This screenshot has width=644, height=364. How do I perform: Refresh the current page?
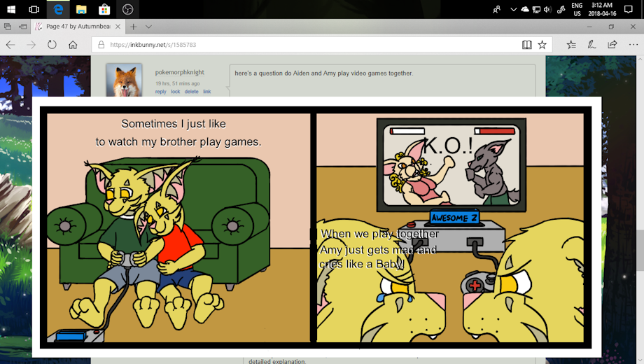pos(52,45)
